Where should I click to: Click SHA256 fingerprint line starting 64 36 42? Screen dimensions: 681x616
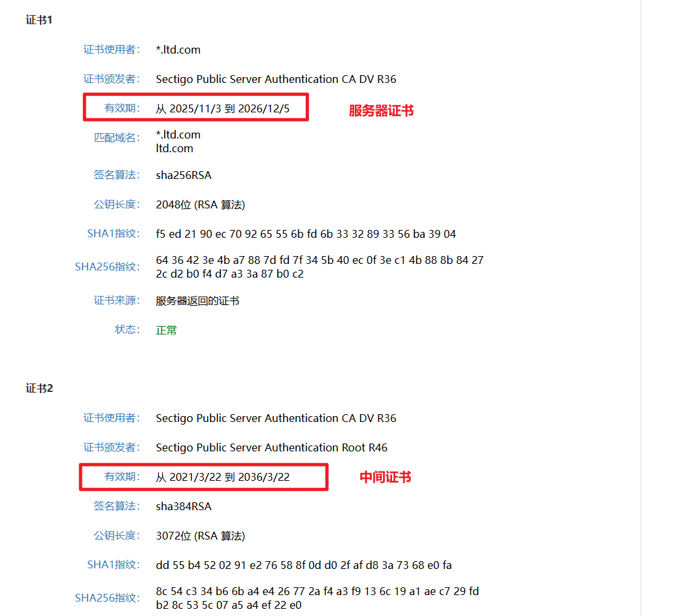(320, 260)
